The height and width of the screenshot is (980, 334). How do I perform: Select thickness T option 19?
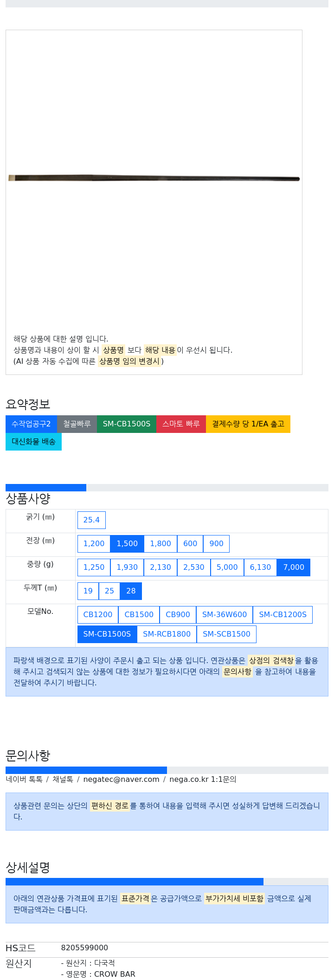pyautogui.click(x=88, y=591)
